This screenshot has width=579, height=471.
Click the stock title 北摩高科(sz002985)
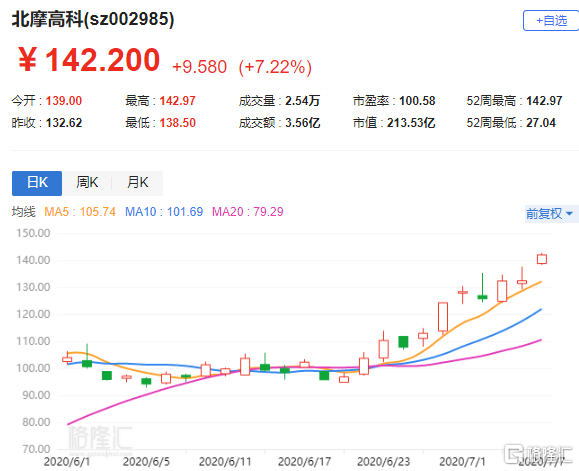[x=93, y=19]
